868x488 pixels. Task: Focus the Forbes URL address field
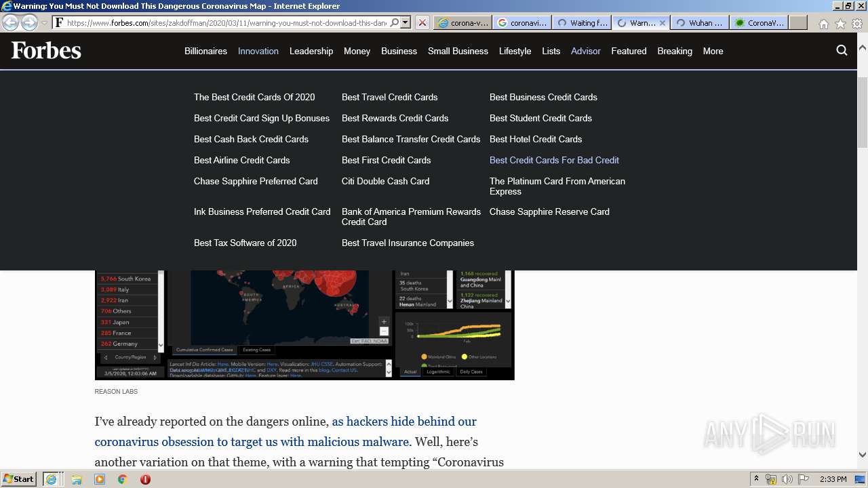click(227, 22)
